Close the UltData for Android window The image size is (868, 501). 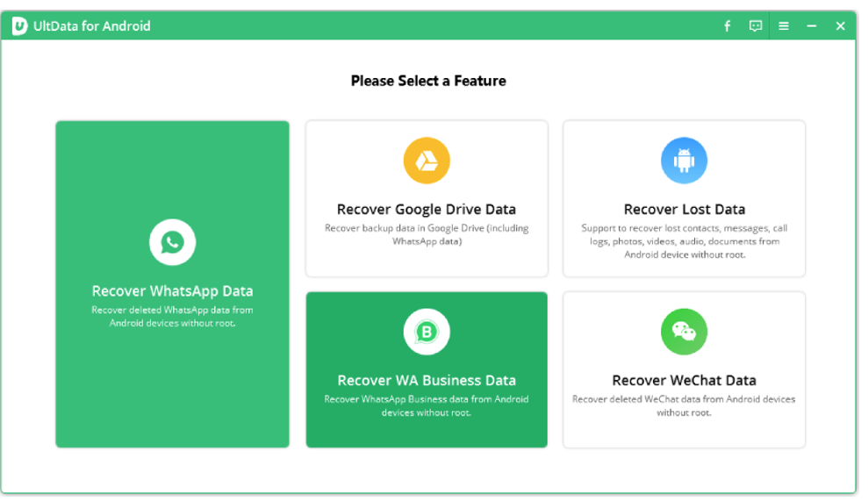click(840, 26)
